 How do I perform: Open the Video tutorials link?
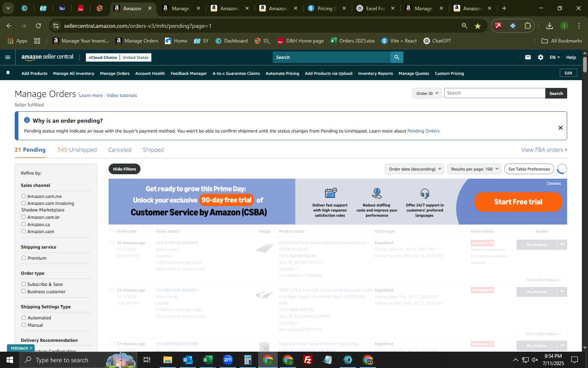pos(122,95)
